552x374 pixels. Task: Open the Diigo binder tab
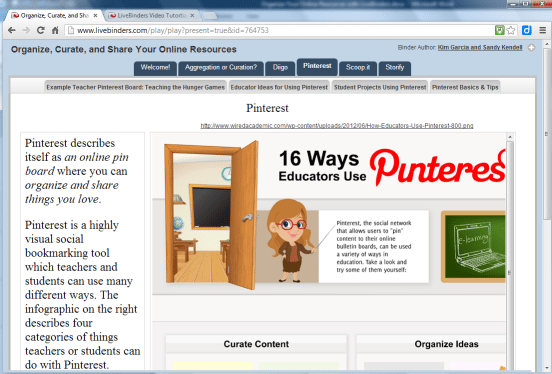280,68
